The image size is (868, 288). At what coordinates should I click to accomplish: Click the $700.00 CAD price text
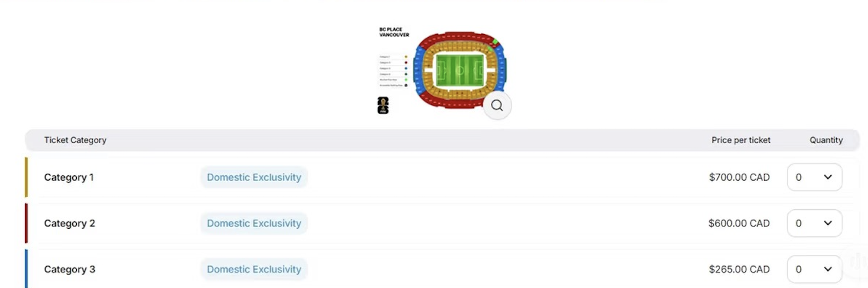click(x=739, y=178)
